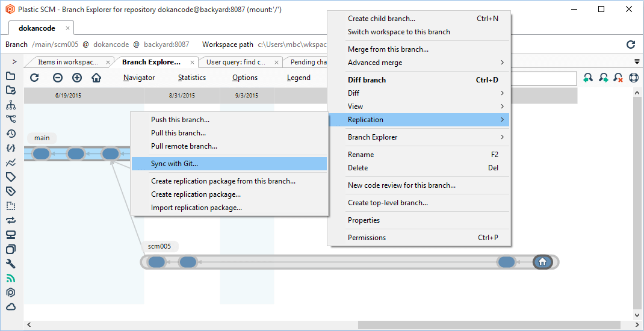644x331 pixels.
Task: Open the wrench preferences sidebar icon
Action: tap(11, 264)
